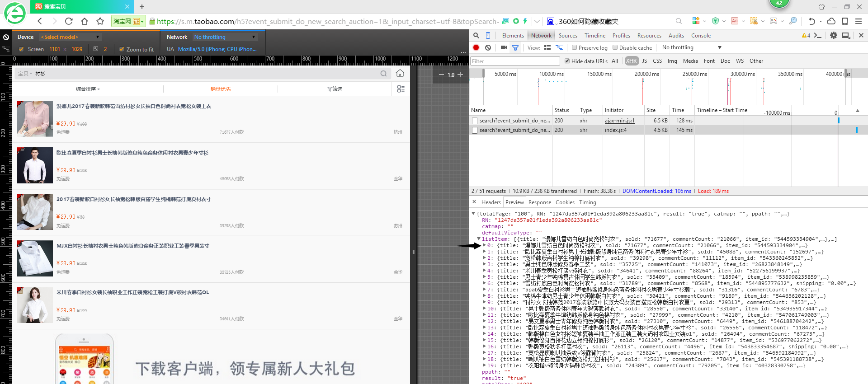868x384 pixels.
Task: Uncheck Hide data URLs checkbox
Action: 567,61
